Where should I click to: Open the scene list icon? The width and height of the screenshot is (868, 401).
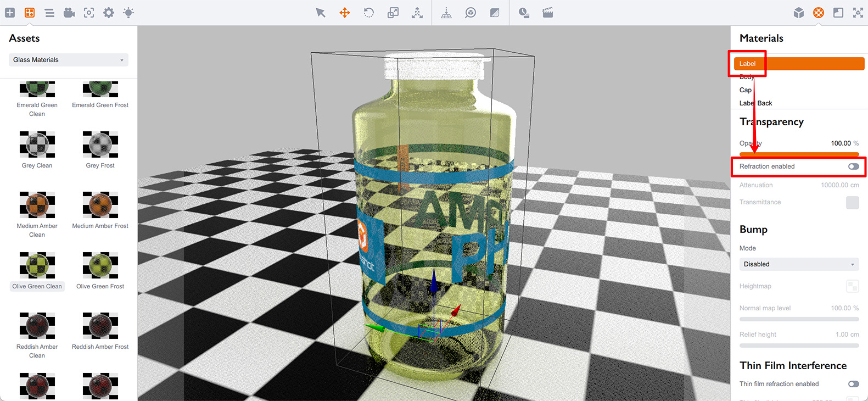tap(49, 13)
